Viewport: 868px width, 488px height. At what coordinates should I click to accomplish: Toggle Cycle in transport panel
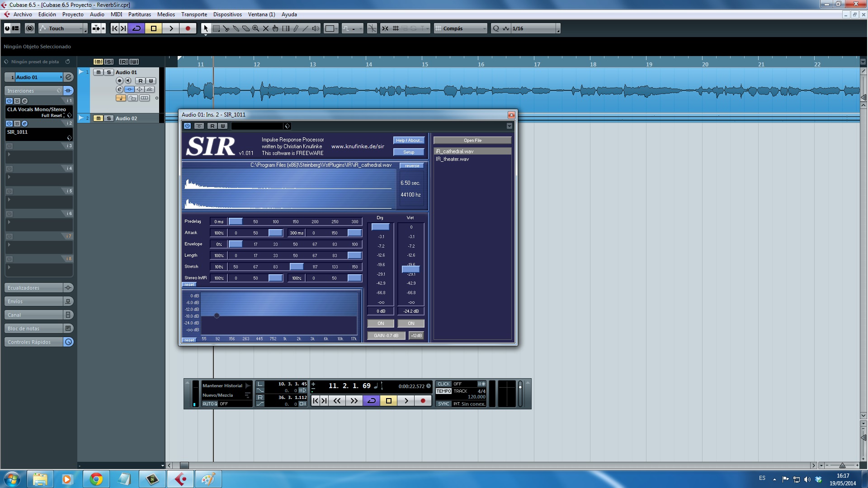pos(371,401)
